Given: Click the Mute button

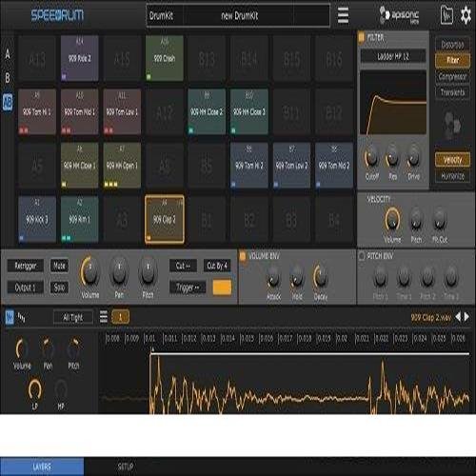Looking at the screenshot, I should pyautogui.click(x=59, y=266).
